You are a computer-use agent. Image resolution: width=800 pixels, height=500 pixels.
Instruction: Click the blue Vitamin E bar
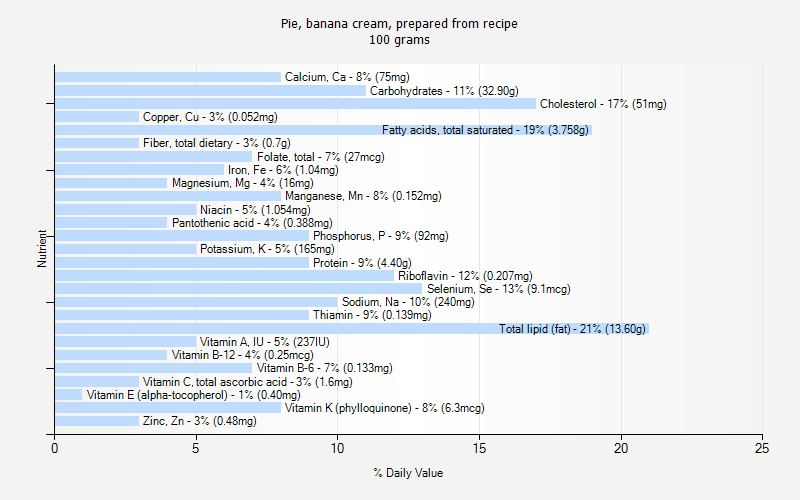68,395
